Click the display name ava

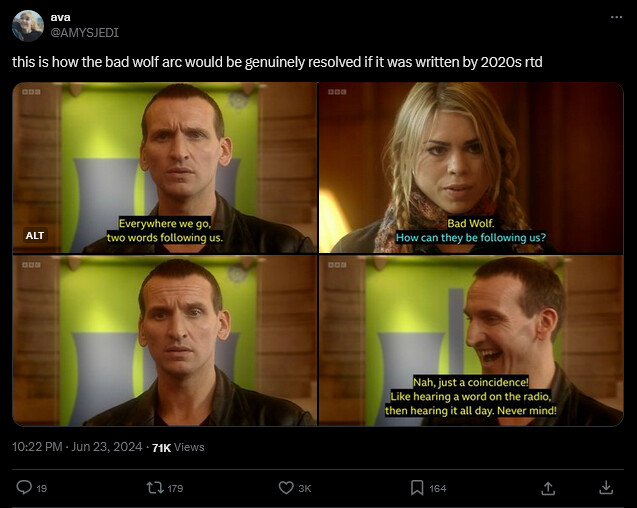[61, 17]
